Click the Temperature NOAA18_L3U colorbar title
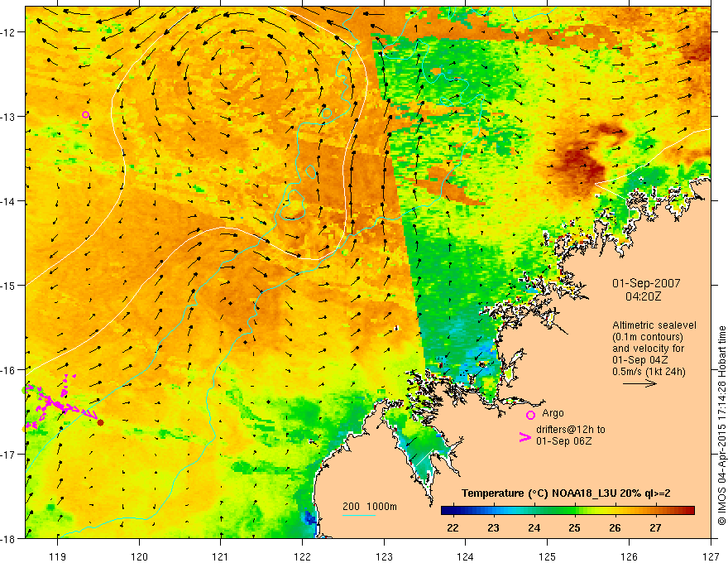728x563 pixels. coord(566,493)
